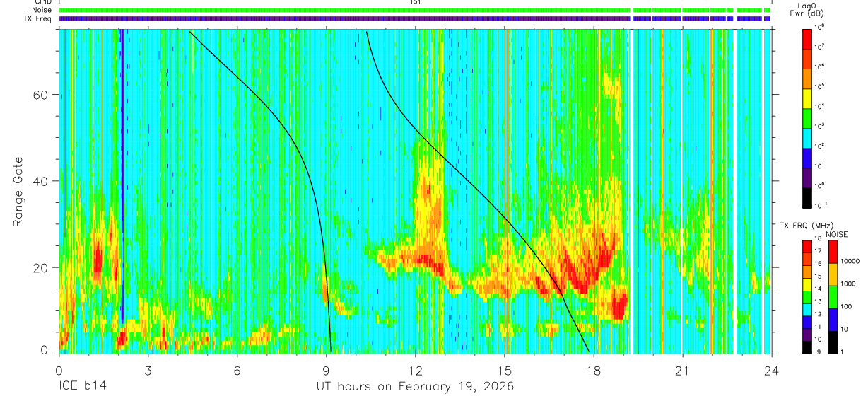The image size is (868, 401).
Task: Select the 15 tick on the UT hours axis
Action: click(505, 370)
